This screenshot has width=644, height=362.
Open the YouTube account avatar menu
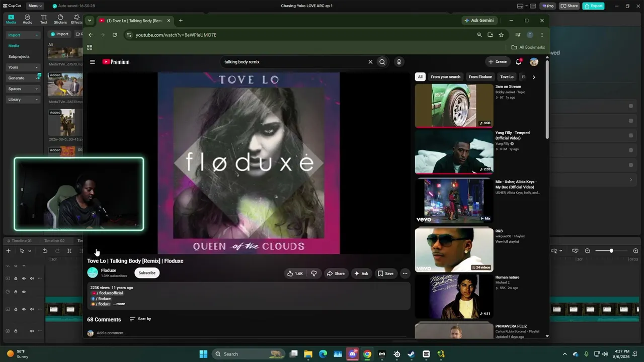click(x=534, y=62)
